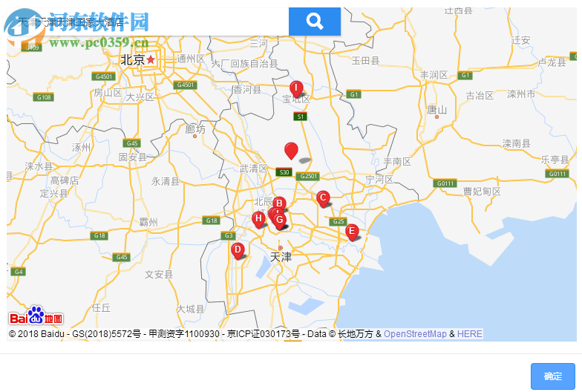Click the G108 highway shield

(44, 97)
